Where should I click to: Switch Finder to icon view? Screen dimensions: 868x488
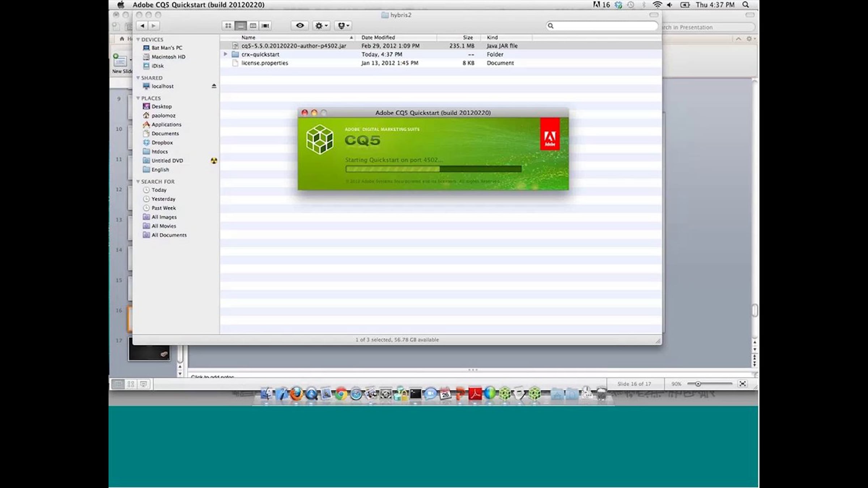point(228,26)
